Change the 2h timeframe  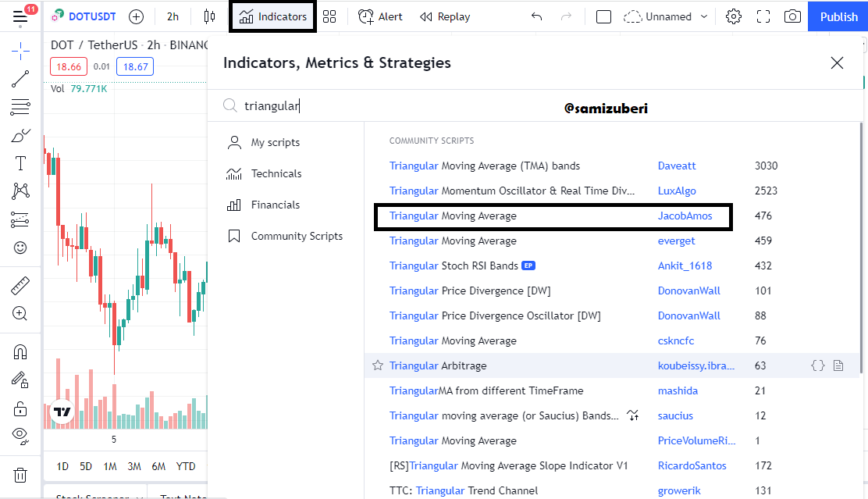point(173,16)
